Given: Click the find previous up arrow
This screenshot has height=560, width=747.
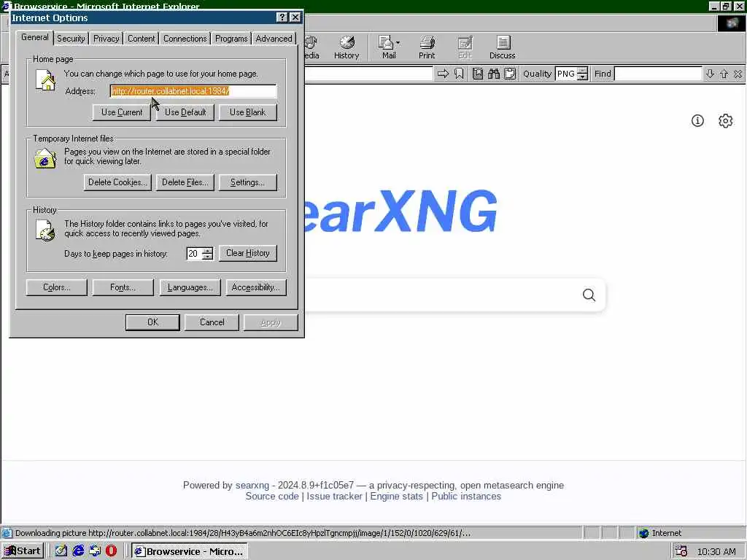Looking at the screenshot, I should [x=724, y=74].
